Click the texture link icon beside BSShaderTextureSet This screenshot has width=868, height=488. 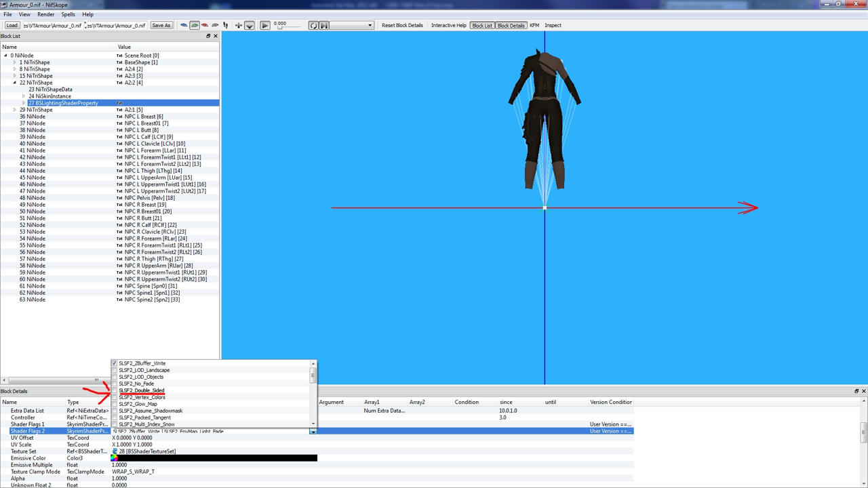(x=115, y=451)
